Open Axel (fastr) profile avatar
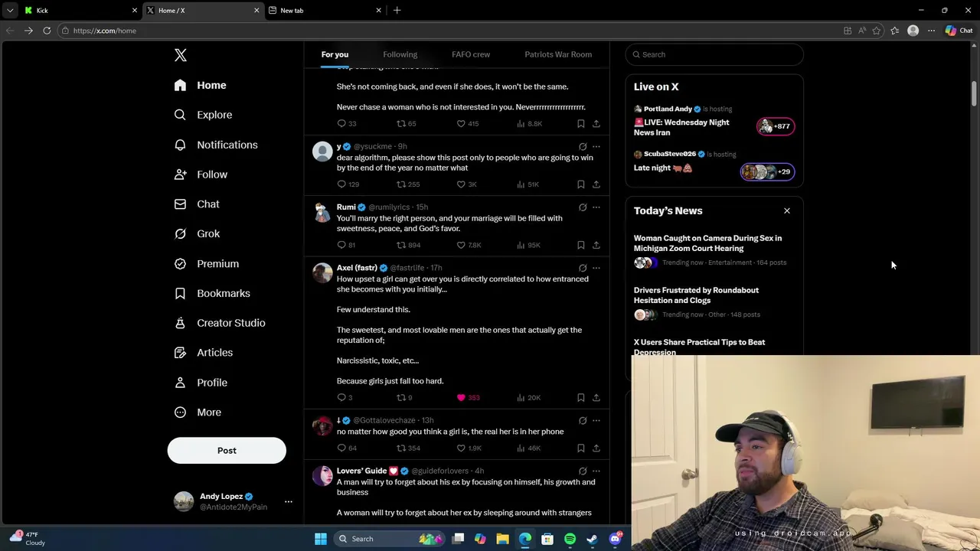Viewport: 980px width, 551px height. coord(322,273)
